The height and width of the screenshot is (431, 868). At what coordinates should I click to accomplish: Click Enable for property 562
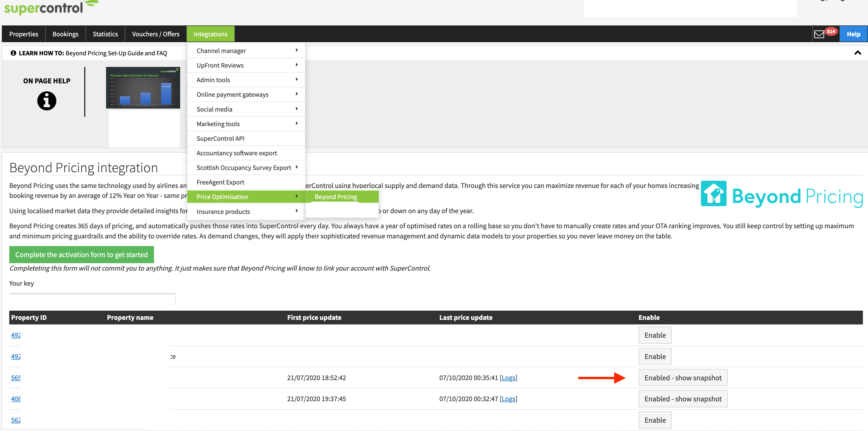(x=655, y=420)
